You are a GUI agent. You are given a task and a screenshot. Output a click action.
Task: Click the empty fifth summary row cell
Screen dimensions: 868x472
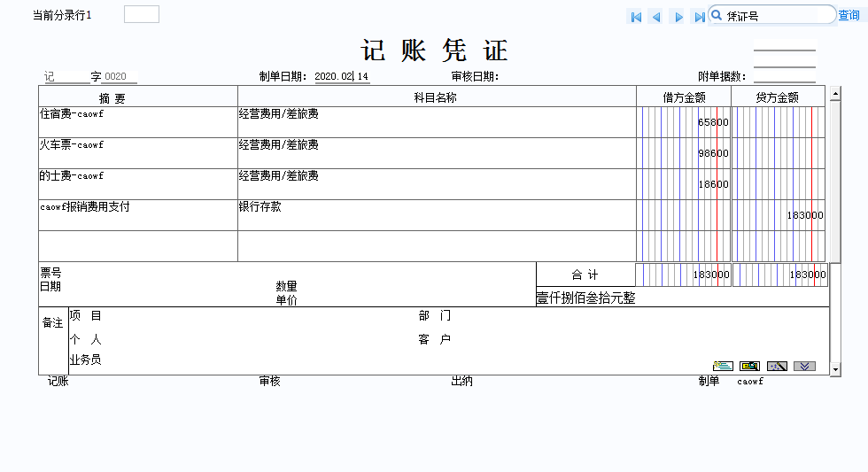click(x=138, y=245)
